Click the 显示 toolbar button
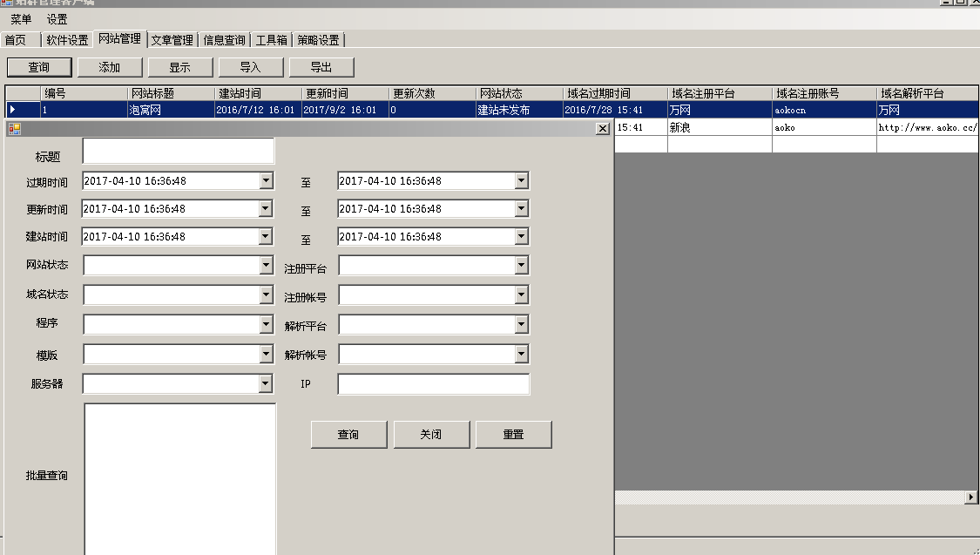Screen dimensions: 980x555 [x=179, y=66]
